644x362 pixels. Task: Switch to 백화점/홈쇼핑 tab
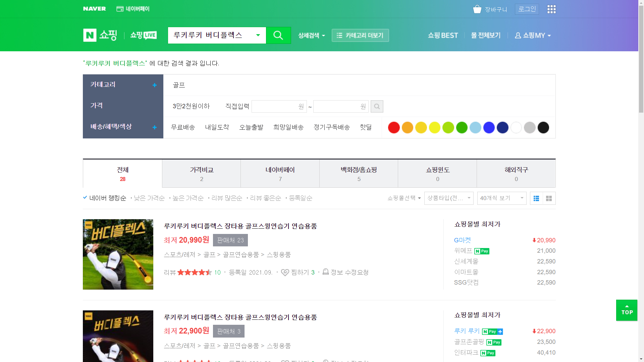click(359, 174)
